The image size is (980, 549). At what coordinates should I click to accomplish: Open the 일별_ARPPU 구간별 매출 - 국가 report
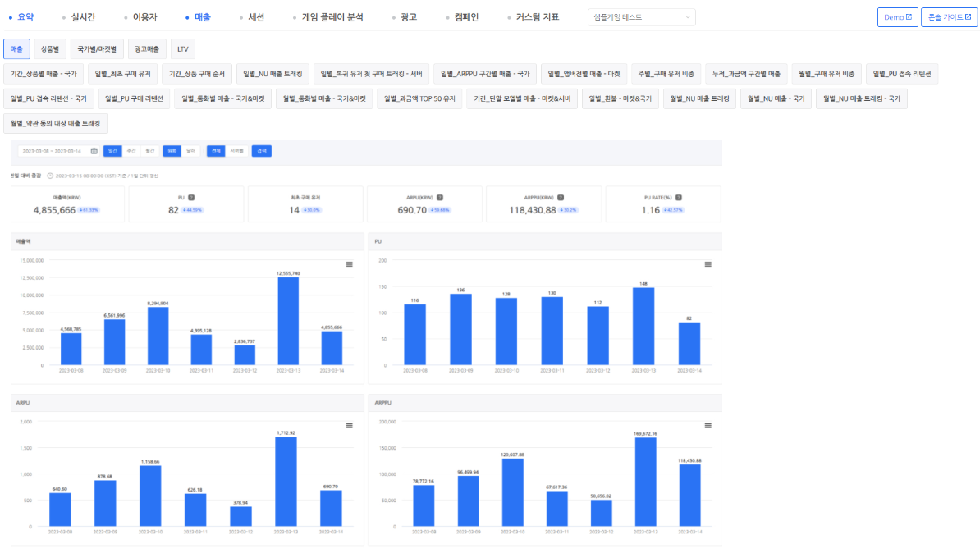485,74
